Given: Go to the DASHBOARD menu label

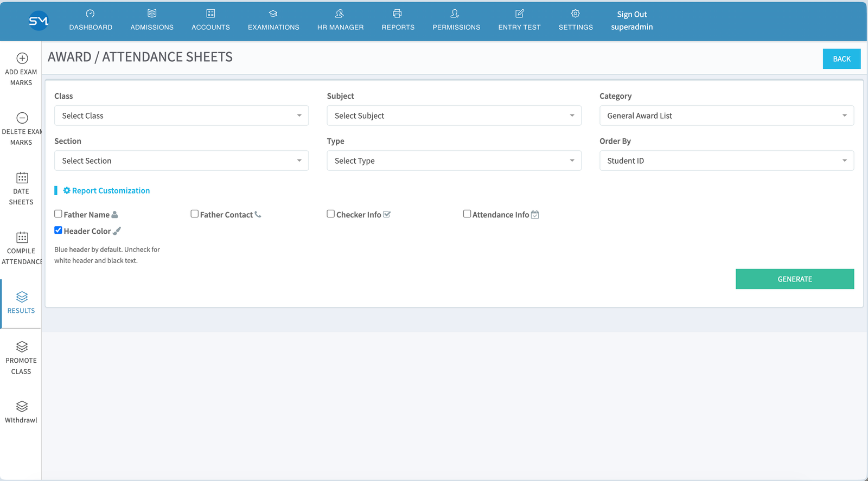Looking at the screenshot, I should [x=91, y=27].
